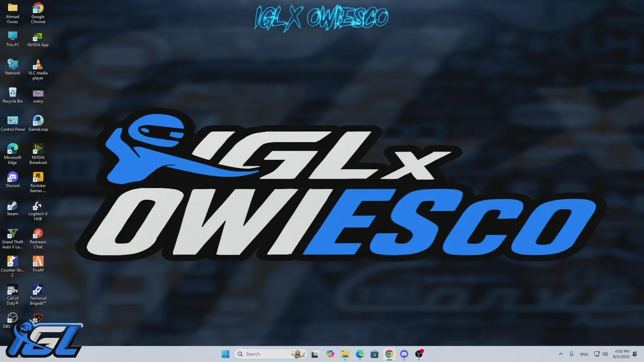Launch VLC media player shortcut
The width and height of the screenshot is (644, 362).
[x=38, y=69]
